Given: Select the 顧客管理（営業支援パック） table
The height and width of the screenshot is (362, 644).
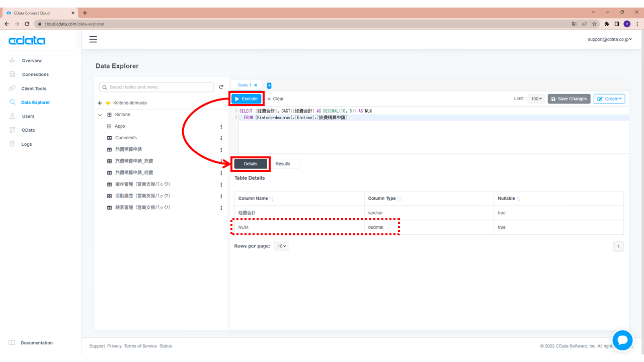Looking at the screenshot, I should [143, 207].
